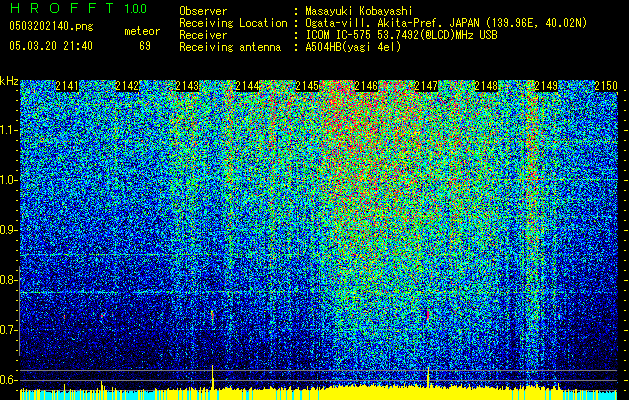Screen dimensions: 629x400
Task: Click the A504HB(yagi 4el) antenna text
Action: coord(353,47)
